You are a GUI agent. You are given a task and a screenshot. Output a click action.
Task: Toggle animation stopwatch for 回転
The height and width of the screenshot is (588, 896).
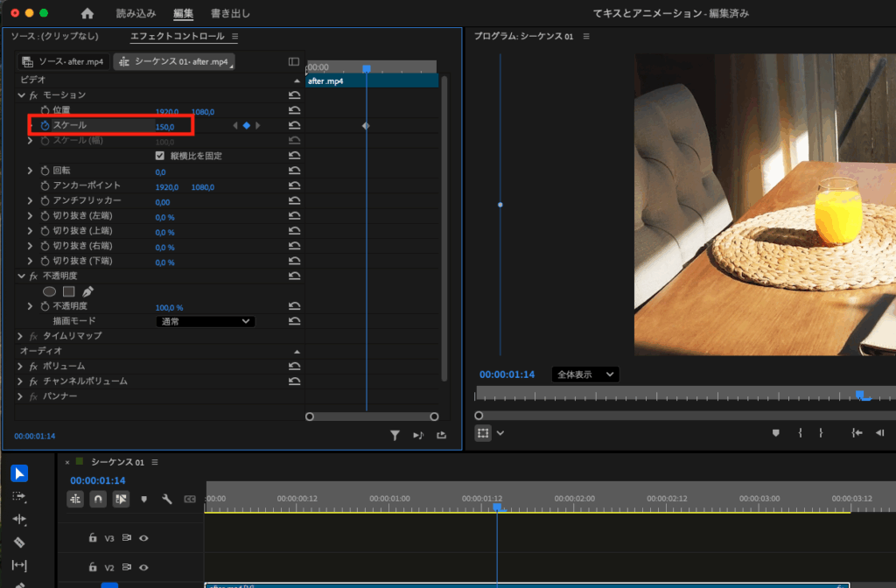[x=45, y=171]
